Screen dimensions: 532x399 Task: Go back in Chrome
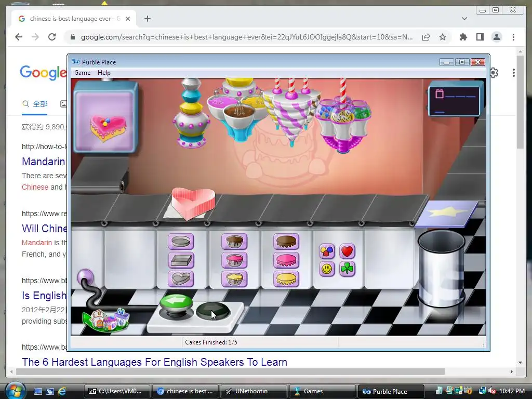[x=19, y=37]
